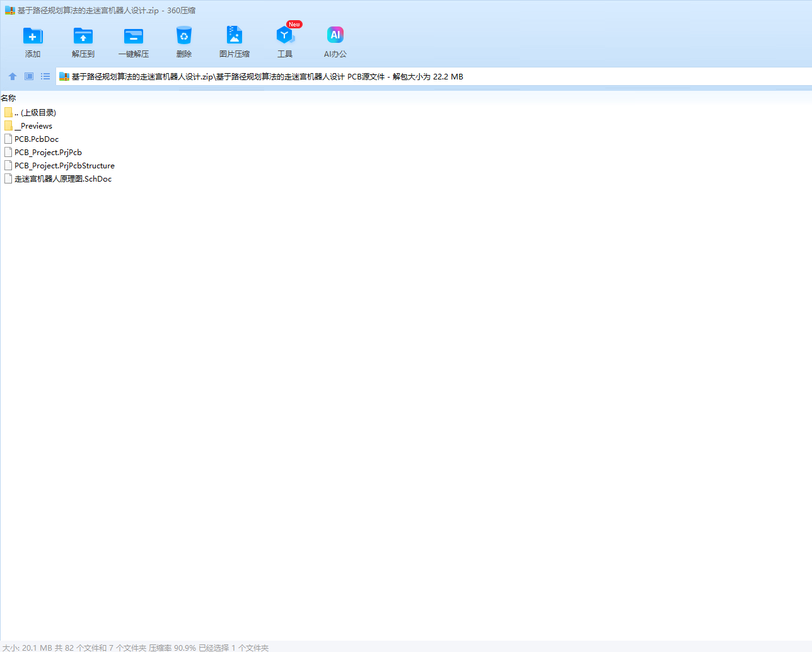This screenshot has height=652, width=812.
Task: Select the .. (上级目录) parent folder row
Action: [x=30, y=113]
